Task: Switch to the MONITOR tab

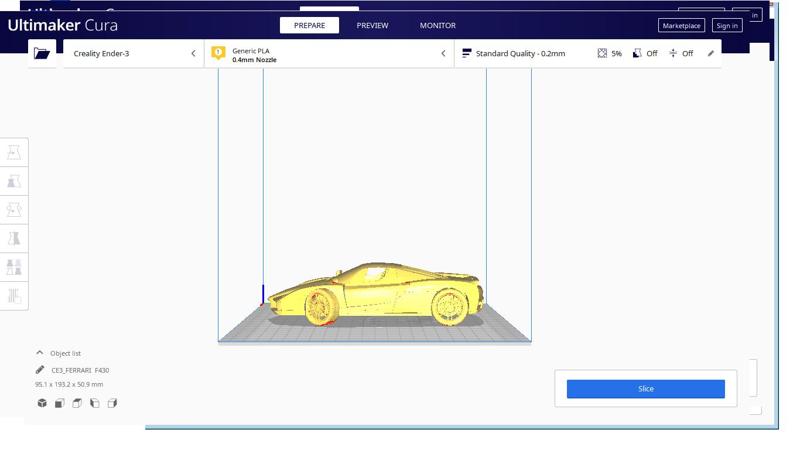Action: pyautogui.click(x=438, y=25)
